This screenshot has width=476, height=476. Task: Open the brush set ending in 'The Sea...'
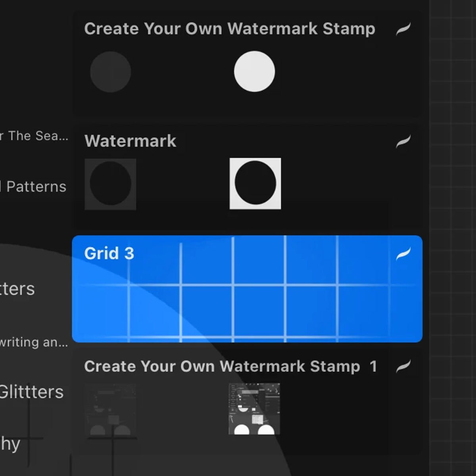(x=35, y=136)
